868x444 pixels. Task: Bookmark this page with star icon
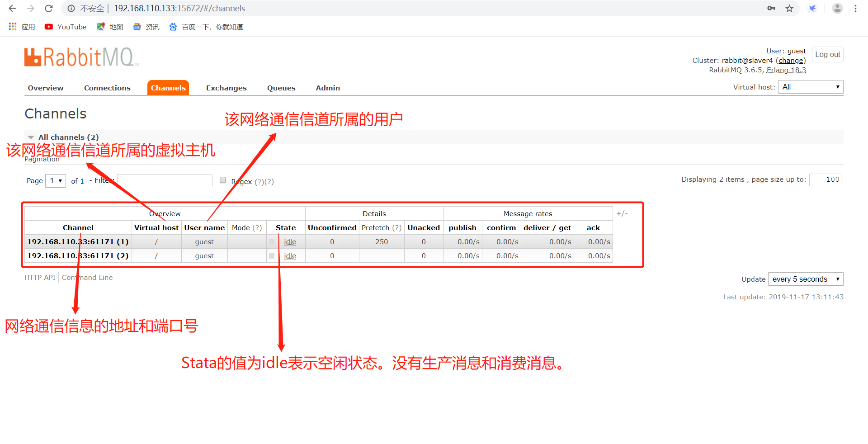tap(789, 8)
